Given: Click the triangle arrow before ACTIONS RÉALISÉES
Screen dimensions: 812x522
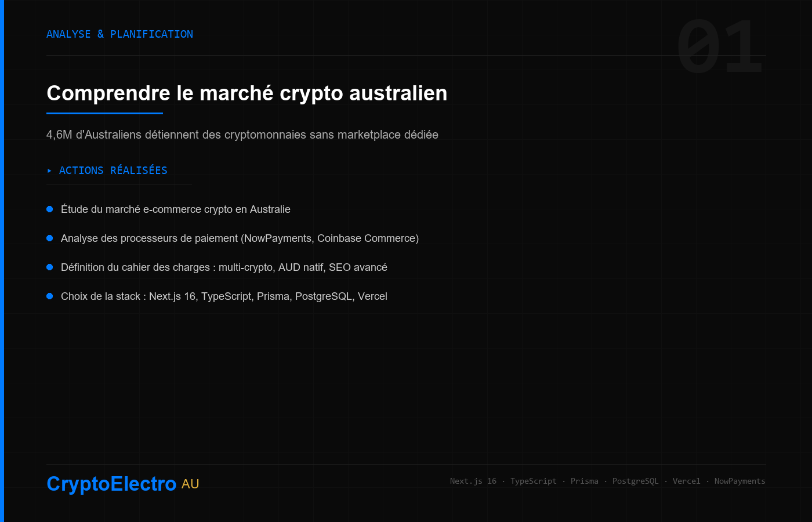Looking at the screenshot, I should click(49, 171).
